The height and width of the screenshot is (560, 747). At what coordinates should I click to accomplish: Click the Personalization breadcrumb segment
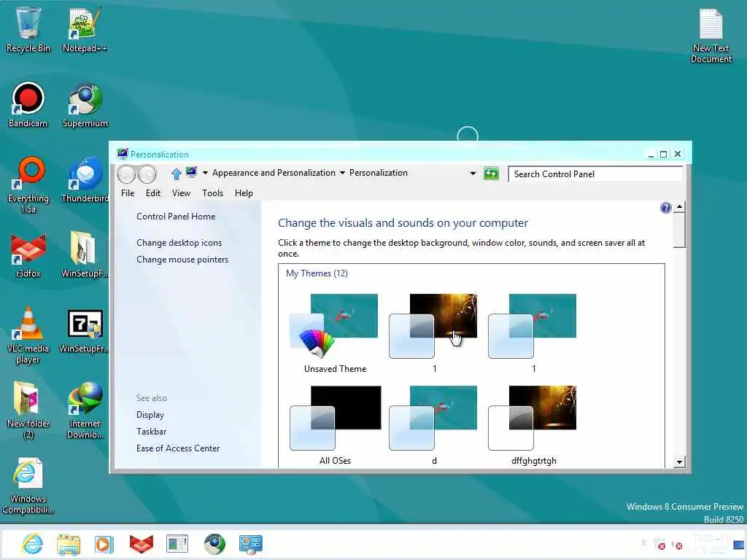click(x=379, y=173)
